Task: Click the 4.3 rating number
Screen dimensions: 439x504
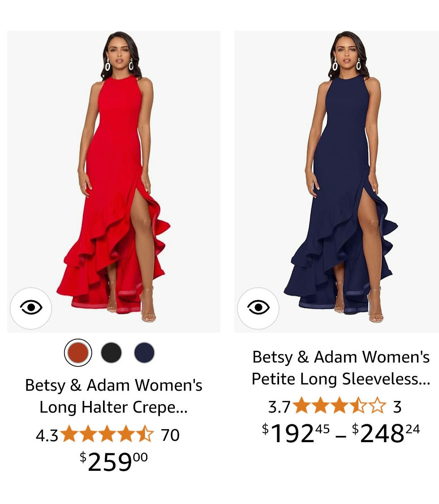Action: tap(47, 435)
